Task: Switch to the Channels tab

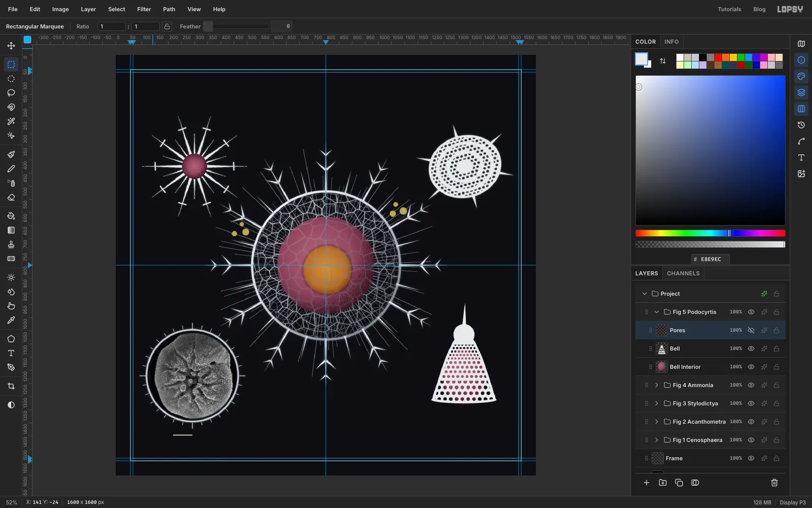Action: pyautogui.click(x=683, y=273)
